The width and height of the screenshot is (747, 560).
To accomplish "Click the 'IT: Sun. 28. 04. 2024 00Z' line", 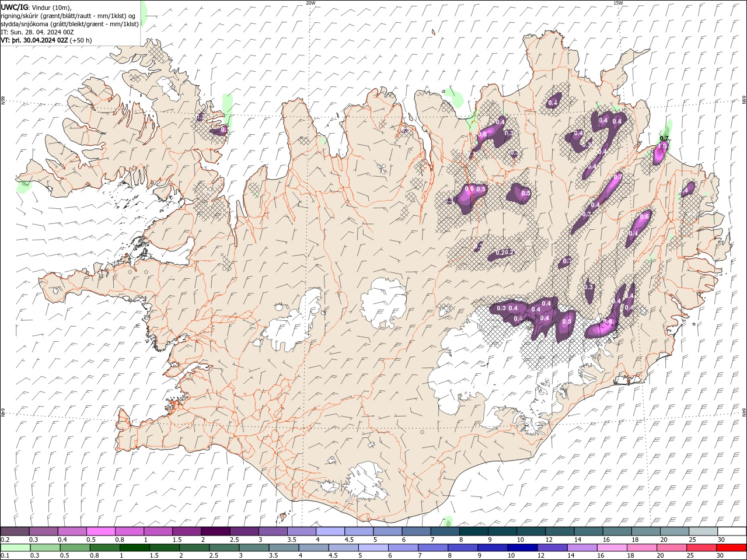I will pos(37,32).
